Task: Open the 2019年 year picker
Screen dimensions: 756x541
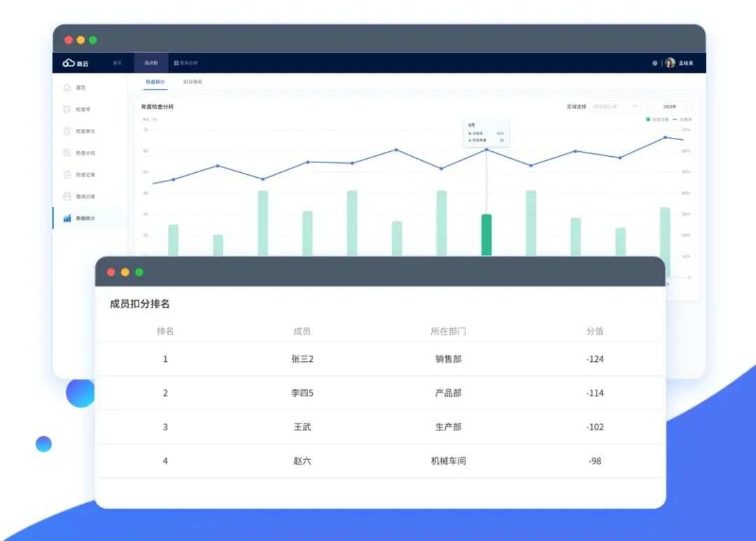Action: 670,106
